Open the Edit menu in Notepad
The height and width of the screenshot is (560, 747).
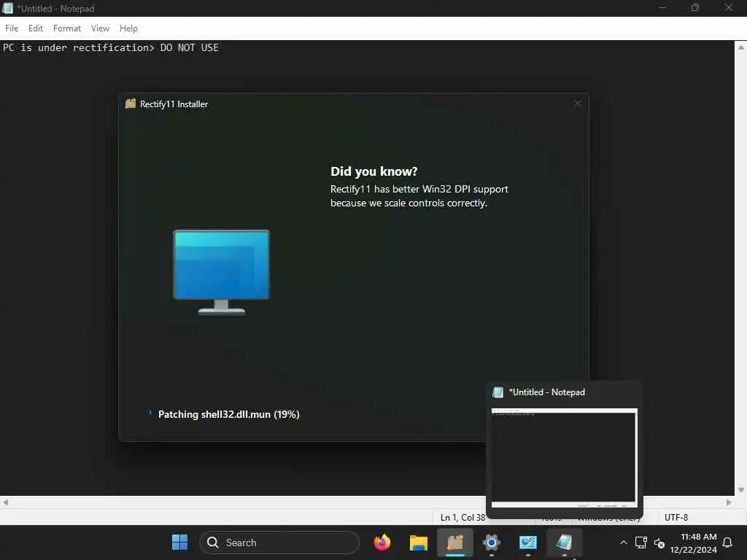tap(36, 28)
